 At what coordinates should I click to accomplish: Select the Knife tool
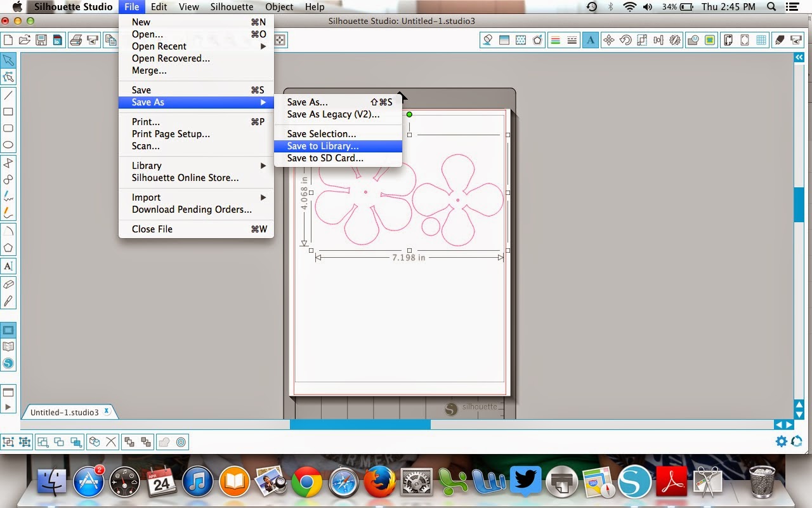pos(8,301)
